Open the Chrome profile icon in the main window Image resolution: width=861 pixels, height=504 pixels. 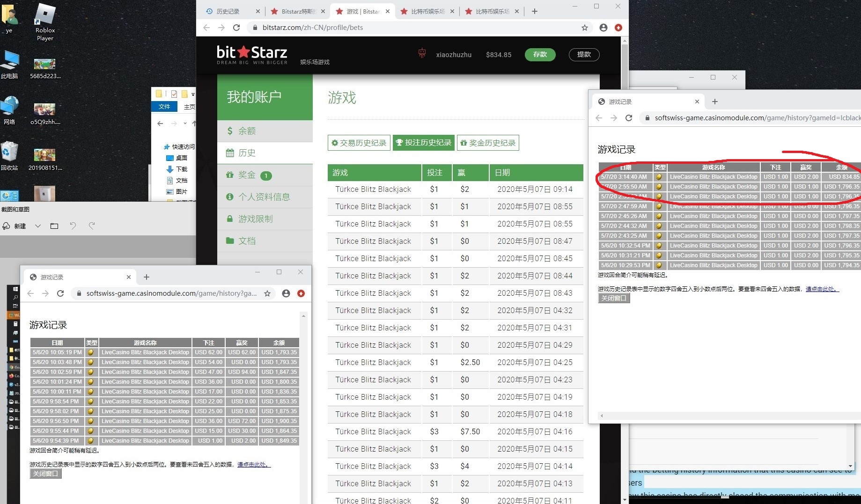[x=603, y=28]
